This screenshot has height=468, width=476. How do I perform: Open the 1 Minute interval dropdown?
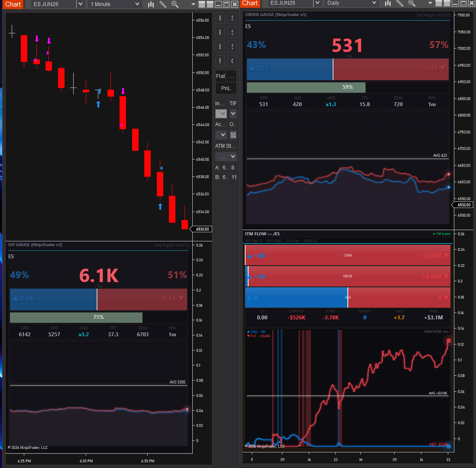tap(137, 4)
